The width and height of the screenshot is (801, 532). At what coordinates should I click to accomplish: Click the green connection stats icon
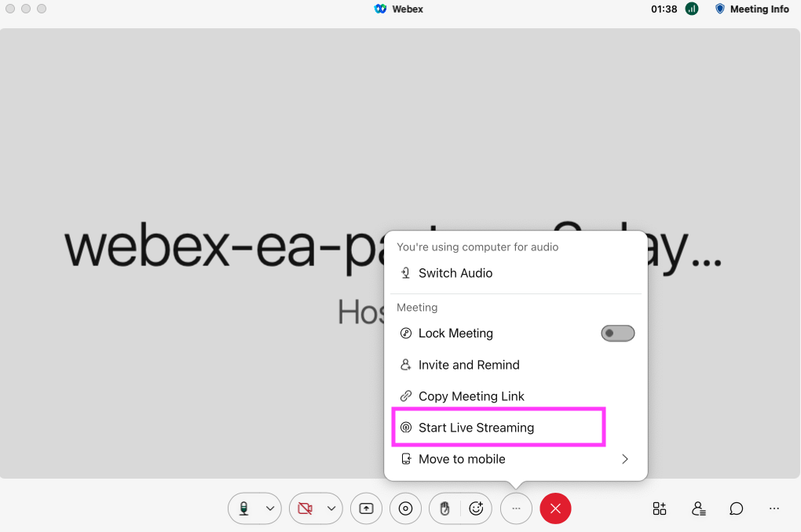(692, 9)
